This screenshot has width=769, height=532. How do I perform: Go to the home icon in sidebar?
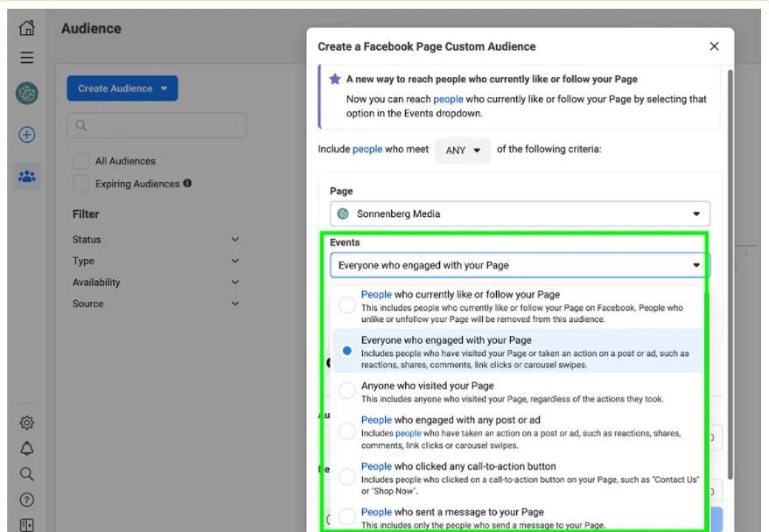tap(27, 28)
